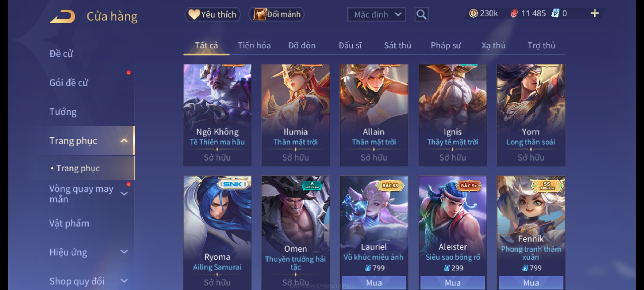The width and height of the screenshot is (644, 290).
Task: Click the back arrow icon beside Cửa hàng
Action: pos(63,17)
